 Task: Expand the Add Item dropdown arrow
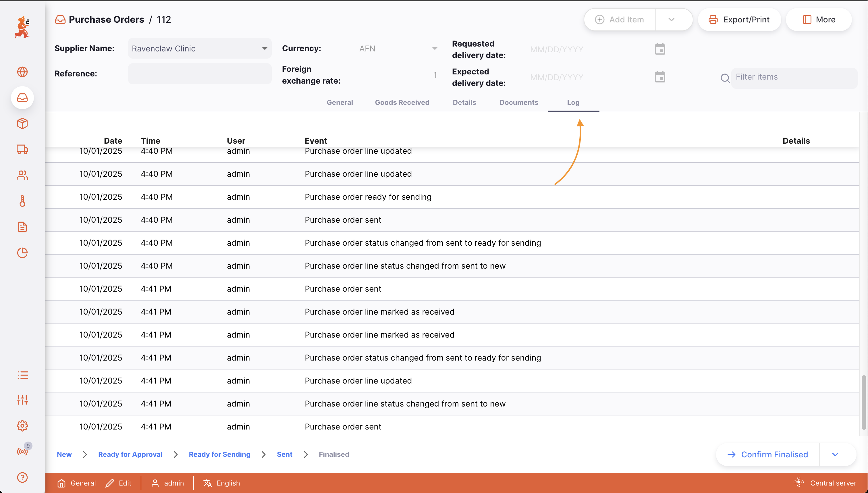point(671,20)
